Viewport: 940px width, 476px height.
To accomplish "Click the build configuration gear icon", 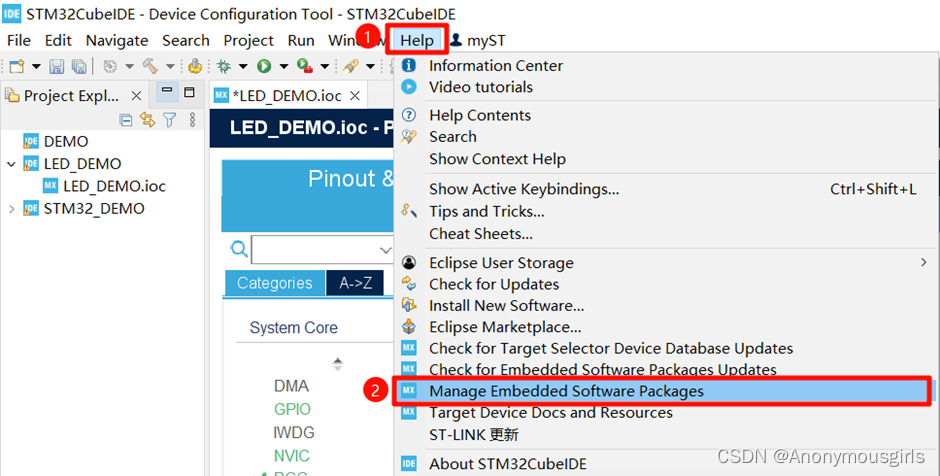I will point(110,66).
